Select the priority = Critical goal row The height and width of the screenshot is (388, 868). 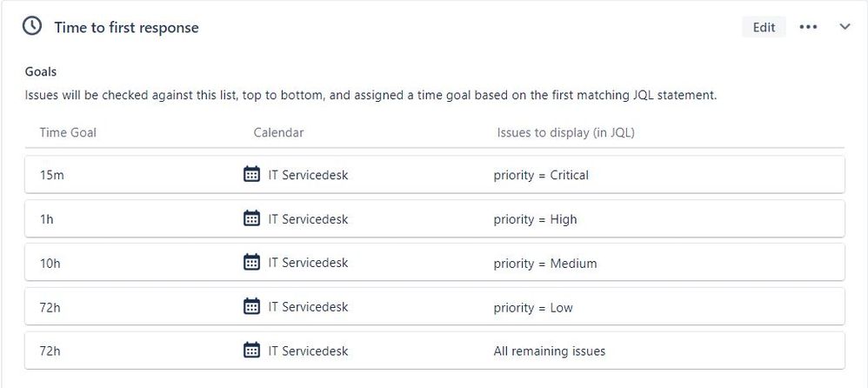click(x=435, y=175)
